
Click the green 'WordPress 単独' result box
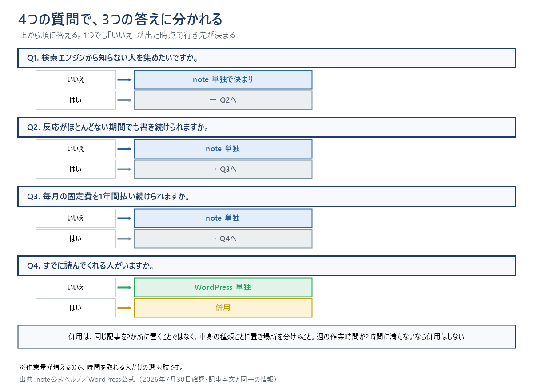pos(223,287)
